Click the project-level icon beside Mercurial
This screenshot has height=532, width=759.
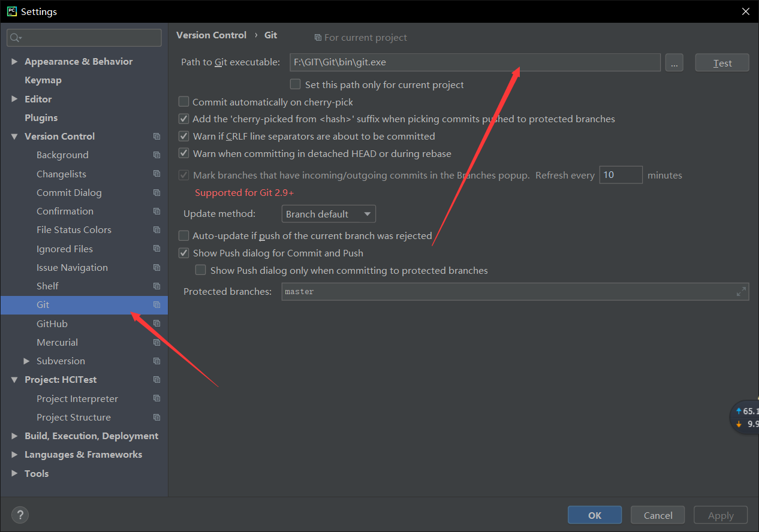click(x=156, y=343)
